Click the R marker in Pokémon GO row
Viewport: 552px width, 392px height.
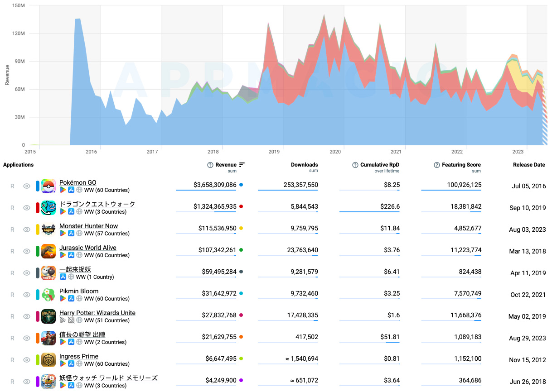13,186
